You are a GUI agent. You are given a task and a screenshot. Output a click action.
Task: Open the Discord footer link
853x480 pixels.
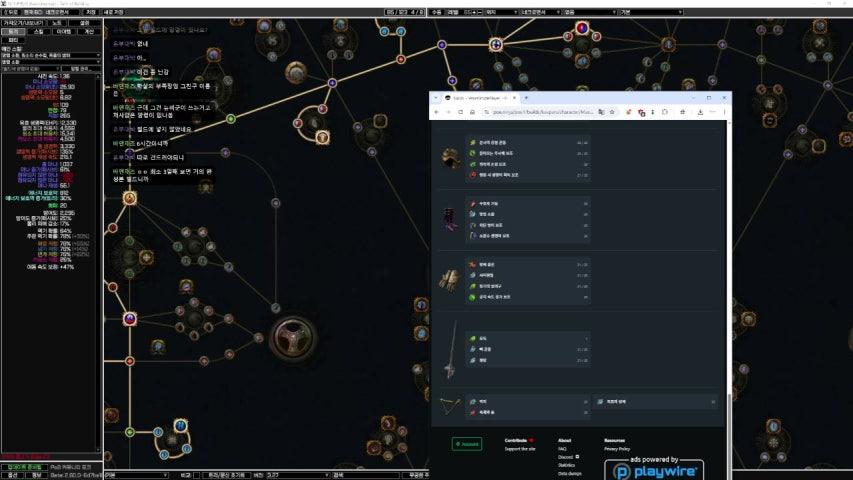point(566,457)
